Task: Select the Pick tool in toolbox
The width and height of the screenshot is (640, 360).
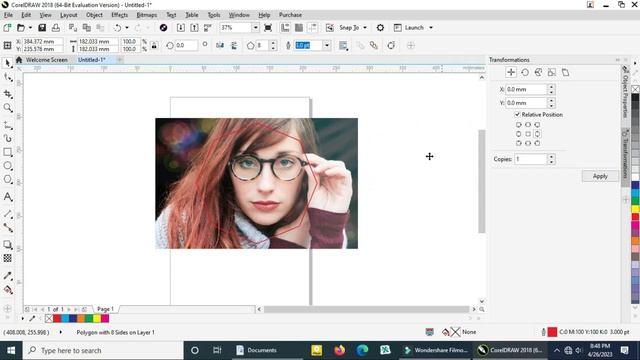Action: click(7, 63)
